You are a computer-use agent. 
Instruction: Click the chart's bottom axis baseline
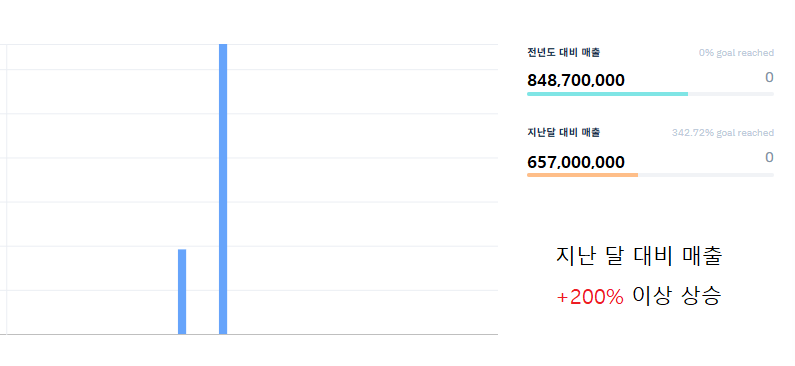(249, 335)
